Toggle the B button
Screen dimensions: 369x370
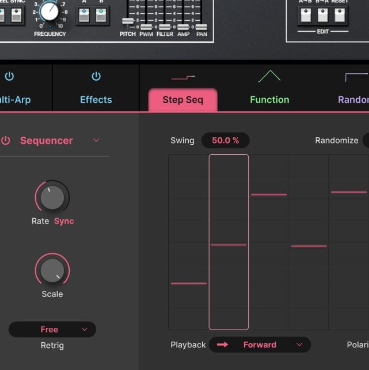pos(101,16)
